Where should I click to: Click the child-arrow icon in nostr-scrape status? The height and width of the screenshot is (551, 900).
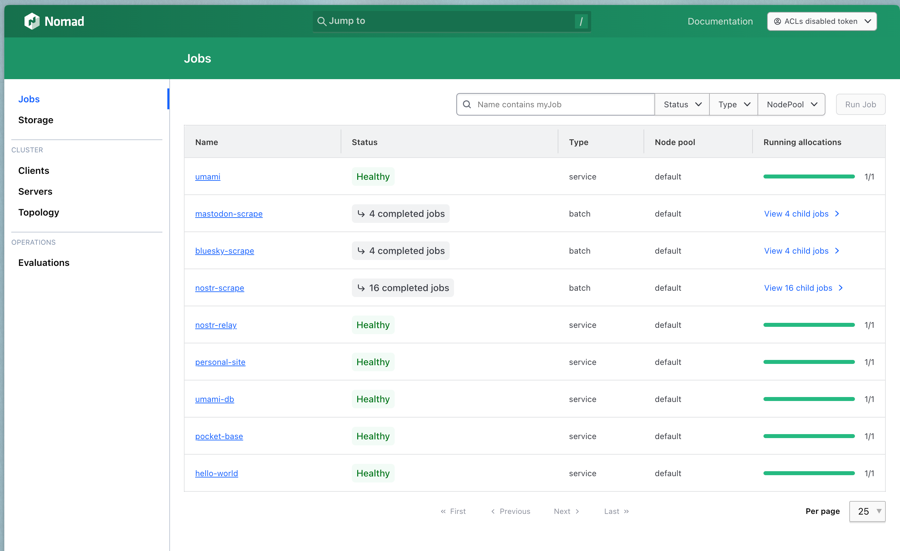tap(361, 288)
